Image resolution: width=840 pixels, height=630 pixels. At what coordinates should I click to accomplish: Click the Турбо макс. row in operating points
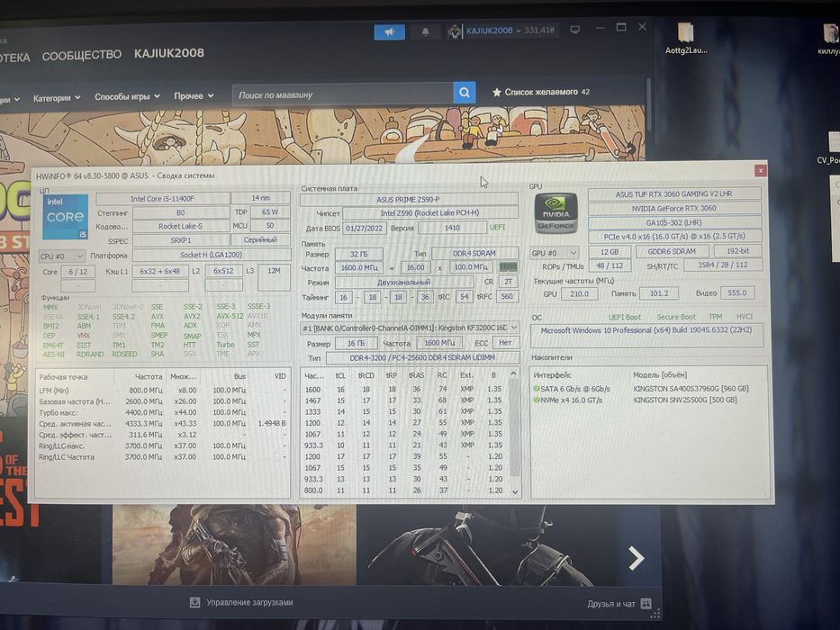click(x=161, y=412)
